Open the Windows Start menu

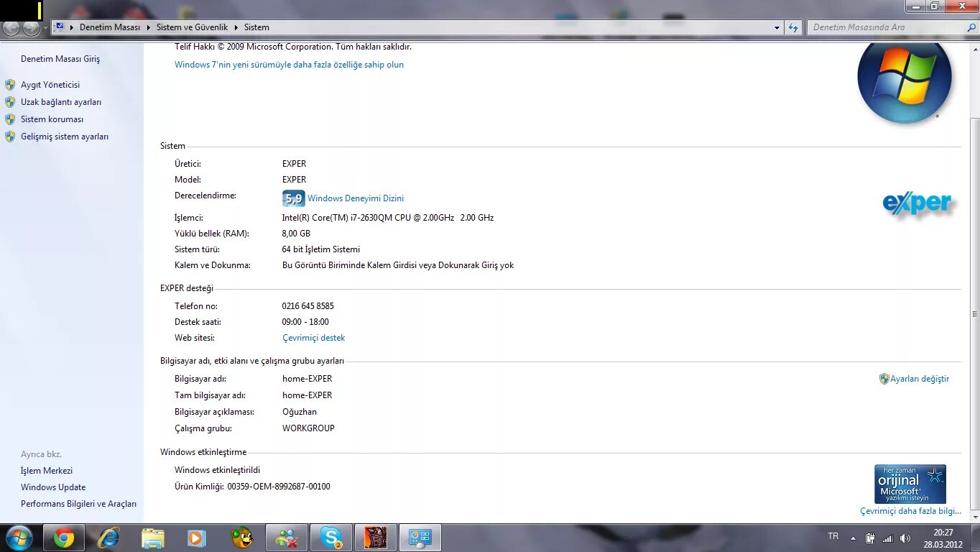[x=19, y=538]
